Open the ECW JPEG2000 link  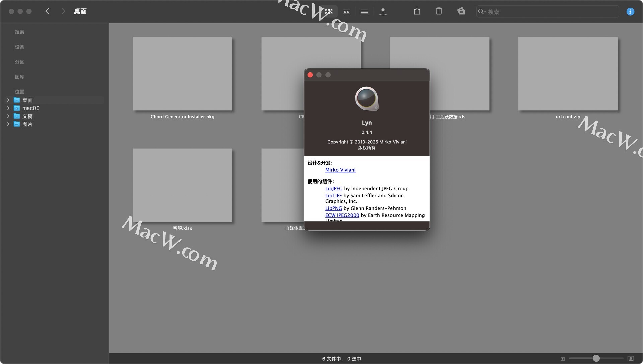click(342, 215)
